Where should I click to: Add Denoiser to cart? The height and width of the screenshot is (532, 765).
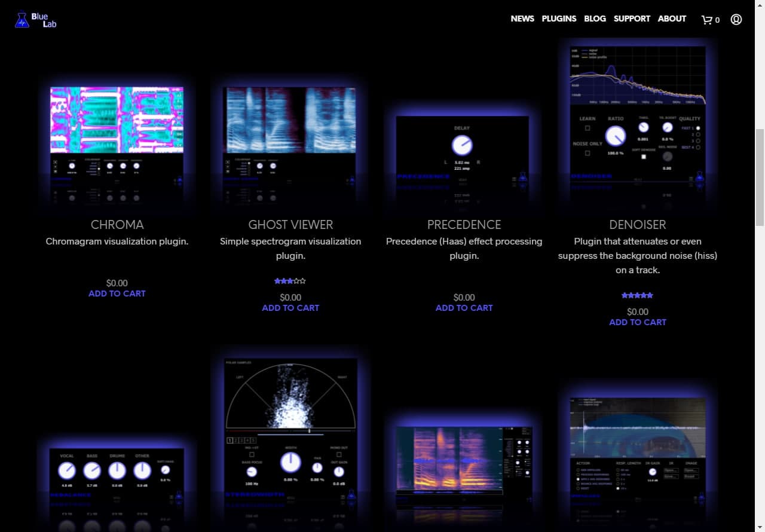(638, 322)
